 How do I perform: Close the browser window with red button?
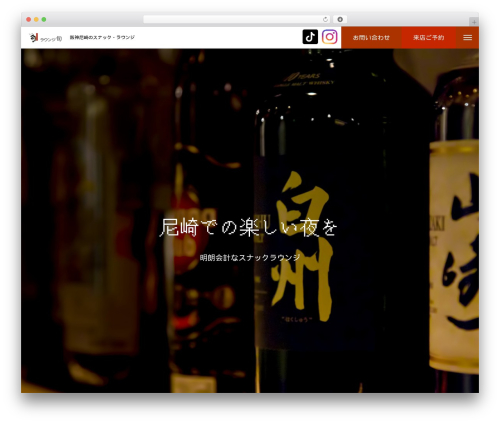pos(29,19)
